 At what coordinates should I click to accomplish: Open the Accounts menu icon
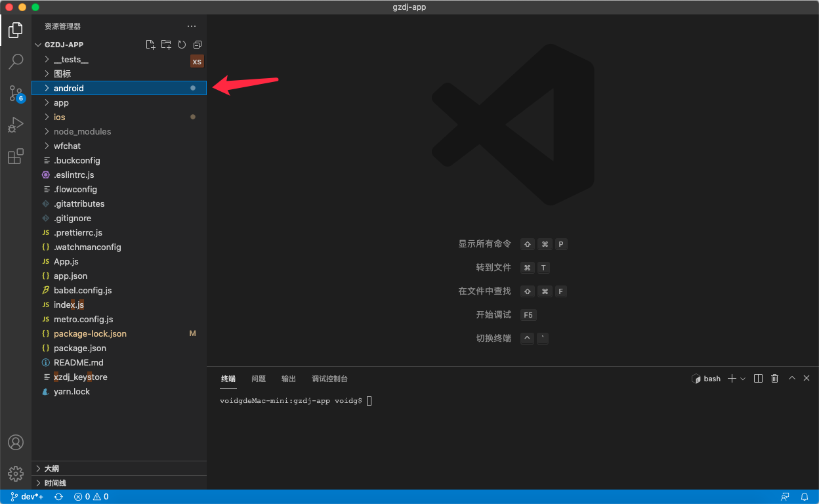pos(16,442)
